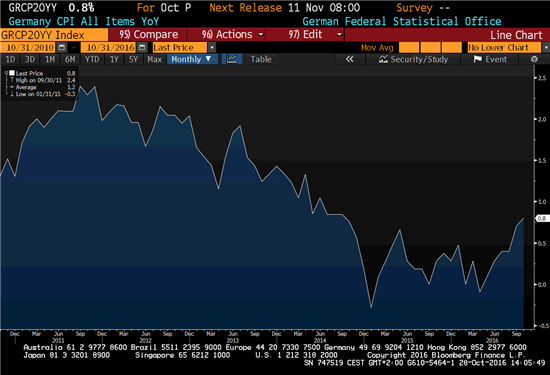Image resolution: width=550 pixels, height=375 pixels.
Task: Open the Monthly periodicity dropdown
Action: (x=192, y=59)
